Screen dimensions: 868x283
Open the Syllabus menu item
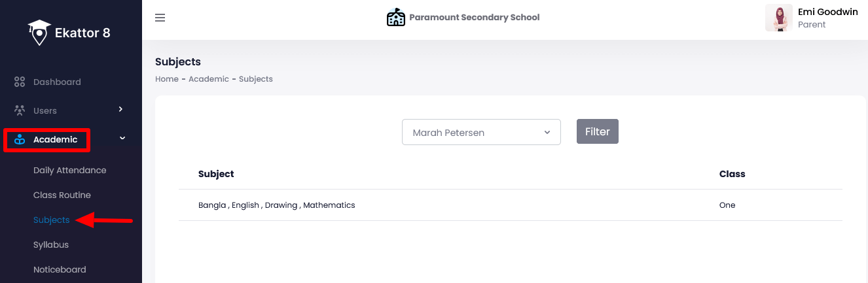(x=51, y=244)
